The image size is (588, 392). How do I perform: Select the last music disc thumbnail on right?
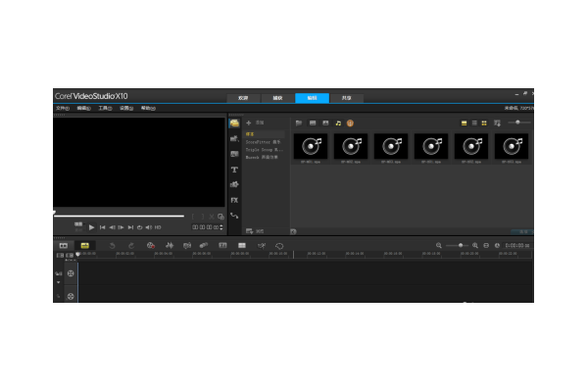pyautogui.click(x=512, y=146)
